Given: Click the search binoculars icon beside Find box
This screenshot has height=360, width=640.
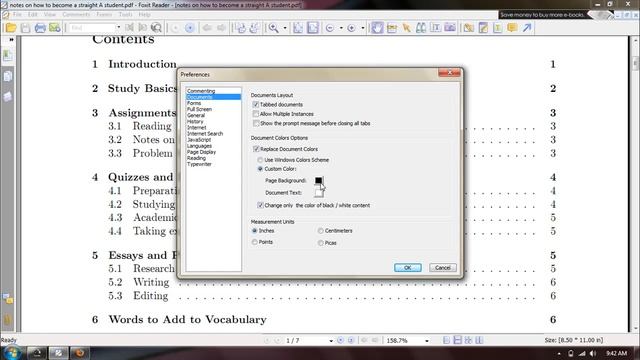Looking at the screenshot, I should coord(156,28).
